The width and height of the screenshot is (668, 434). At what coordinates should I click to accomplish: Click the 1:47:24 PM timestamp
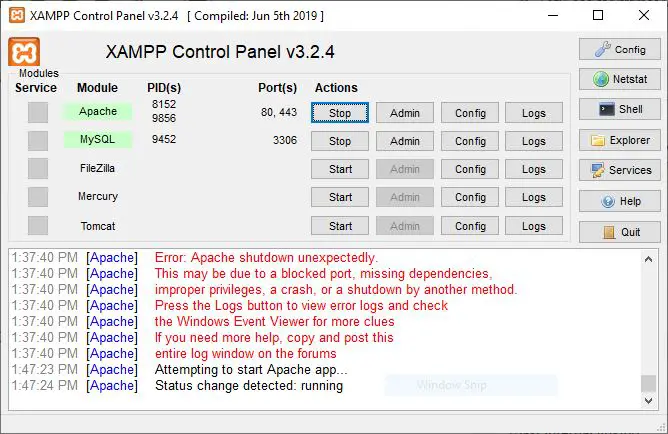[44, 385]
